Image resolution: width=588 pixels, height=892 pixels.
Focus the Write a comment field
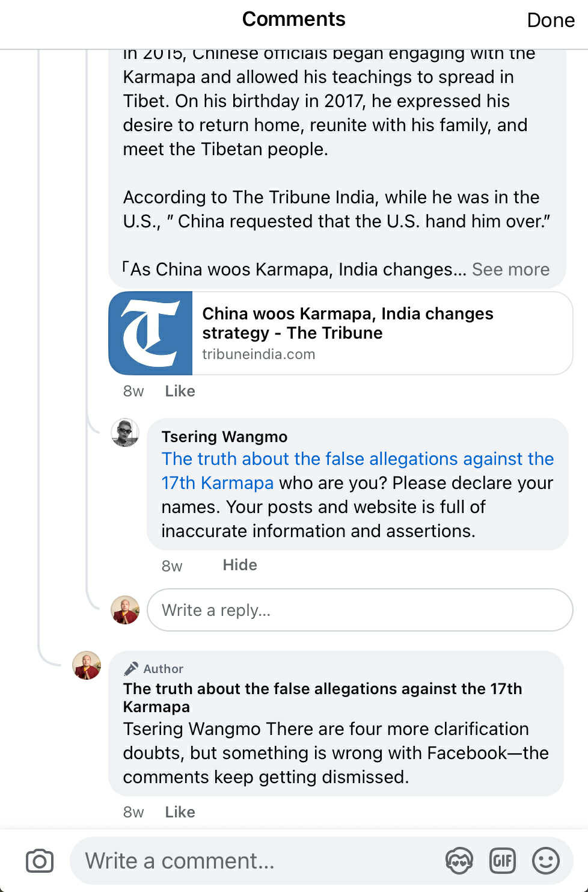click(x=259, y=861)
